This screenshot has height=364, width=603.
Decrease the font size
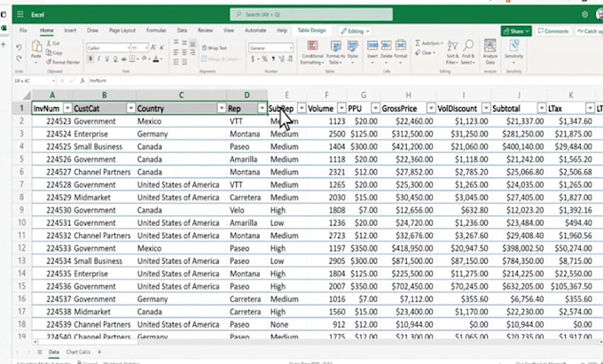(161, 48)
